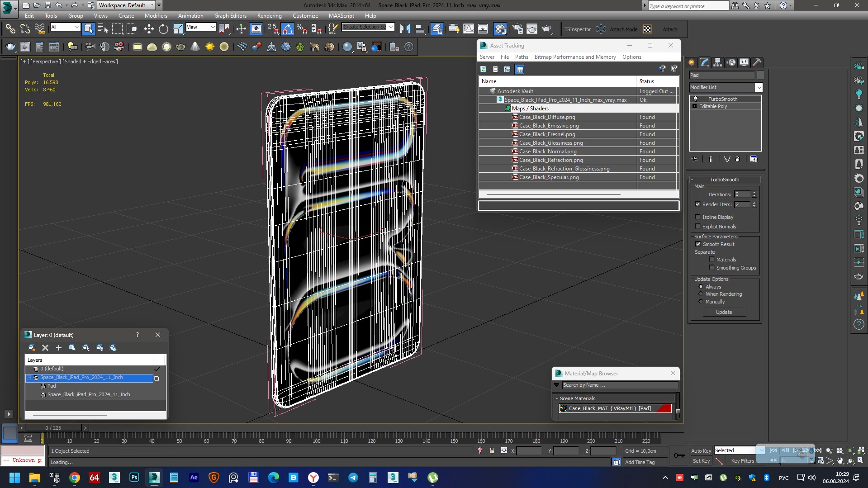
Task: Open the selection filter All dropdown
Action: [65, 27]
